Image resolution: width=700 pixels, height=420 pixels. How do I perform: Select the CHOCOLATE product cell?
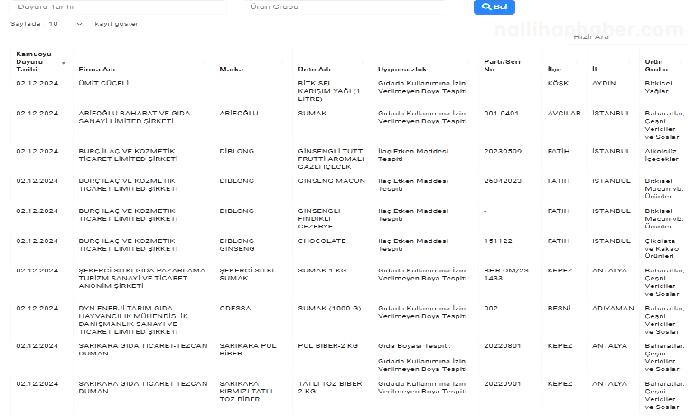(x=321, y=241)
